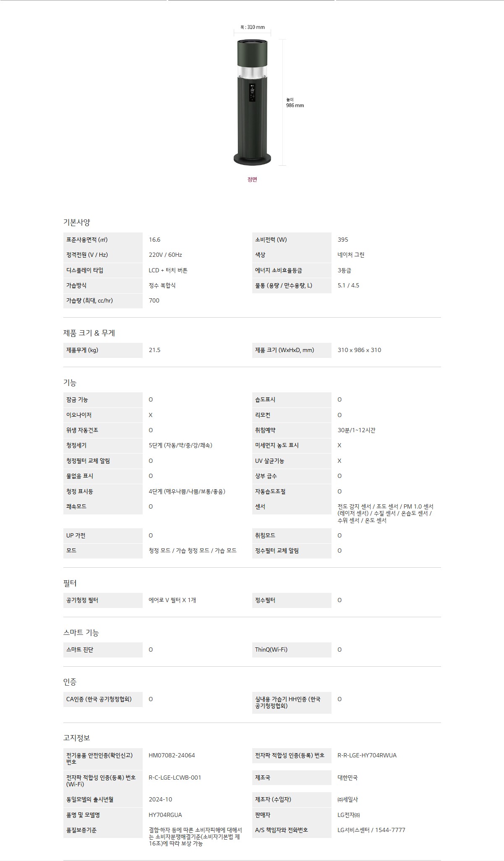Click the 제품 크기 & 무게 heading
This screenshot has height=861, width=504.
click(89, 333)
